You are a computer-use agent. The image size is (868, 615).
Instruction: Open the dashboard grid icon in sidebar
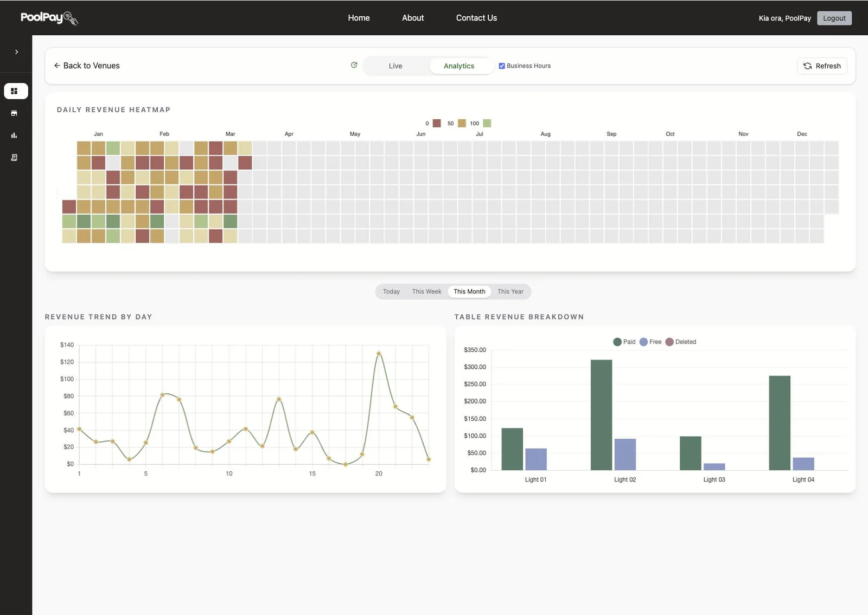coord(16,91)
